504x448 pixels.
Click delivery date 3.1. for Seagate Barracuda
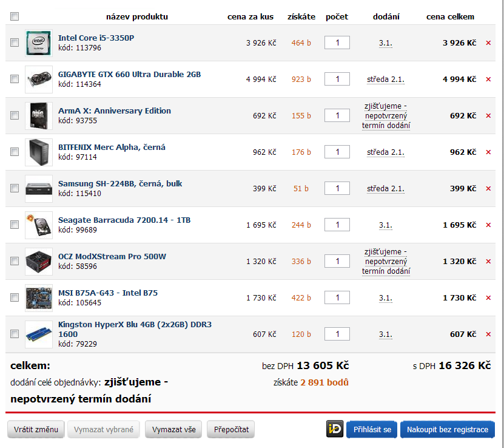pos(385,225)
